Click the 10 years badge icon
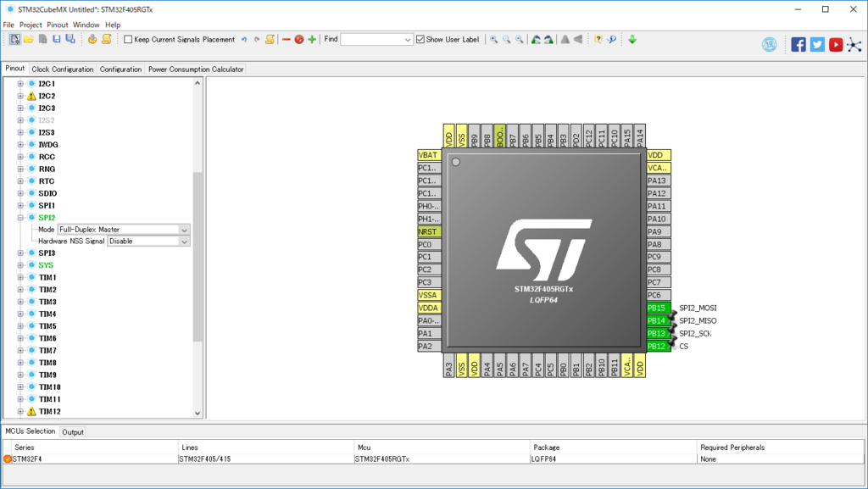This screenshot has height=489, width=868. click(770, 45)
